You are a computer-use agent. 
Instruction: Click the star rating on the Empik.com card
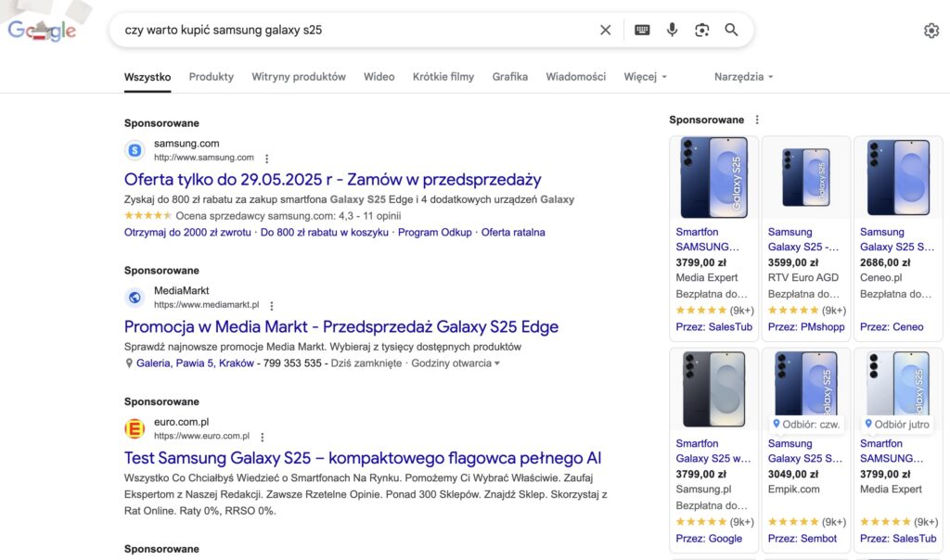[x=792, y=522]
